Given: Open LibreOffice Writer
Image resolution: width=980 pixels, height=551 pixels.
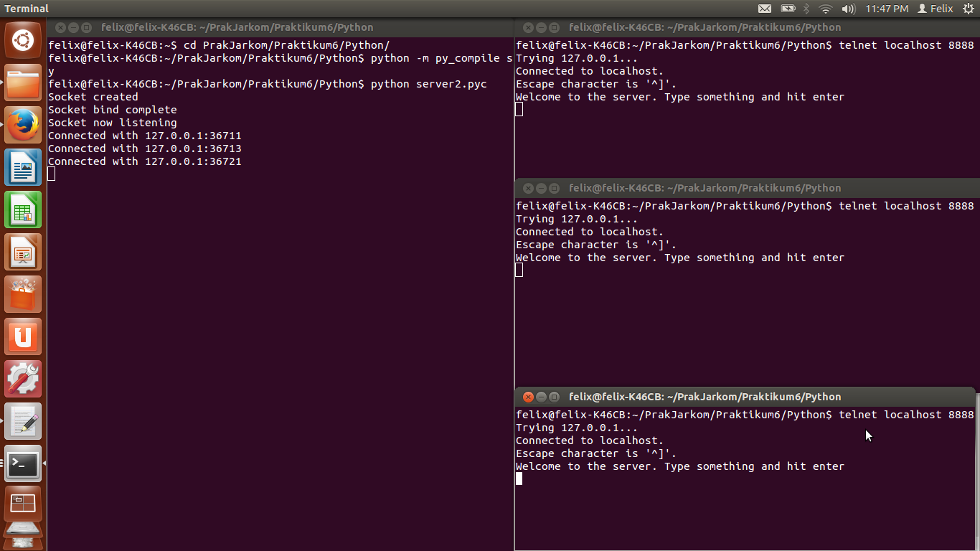Looking at the screenshot, I should [x=23, y=167].
